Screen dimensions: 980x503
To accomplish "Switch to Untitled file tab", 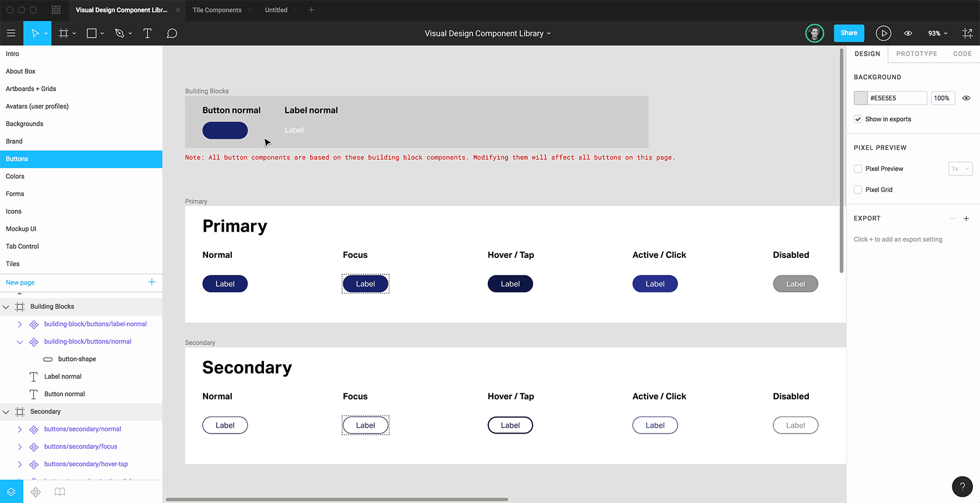I will [276, 10].
